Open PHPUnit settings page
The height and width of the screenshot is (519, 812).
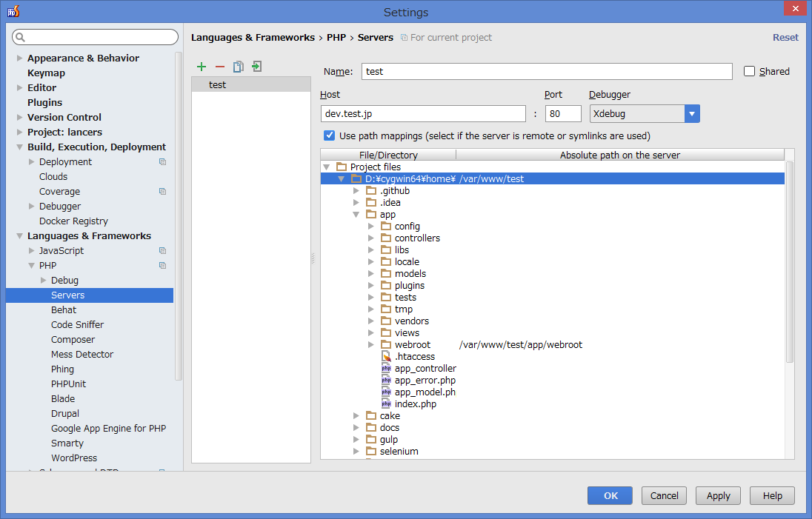pyautogui.click(x=68, y=384)
